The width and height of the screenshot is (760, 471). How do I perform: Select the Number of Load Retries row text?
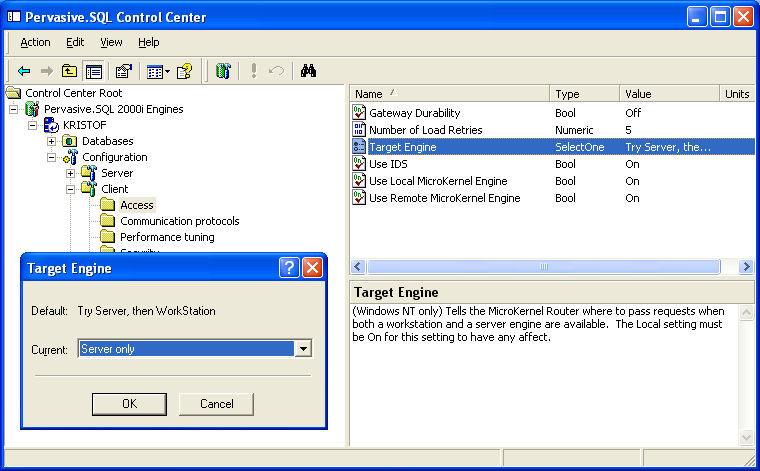click(426, 130)
